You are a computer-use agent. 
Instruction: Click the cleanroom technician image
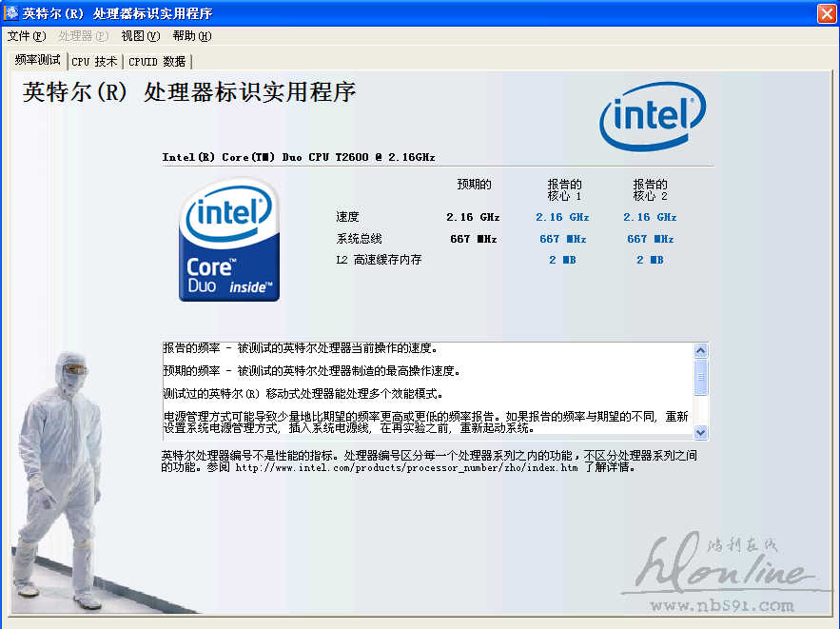[59, 481]
